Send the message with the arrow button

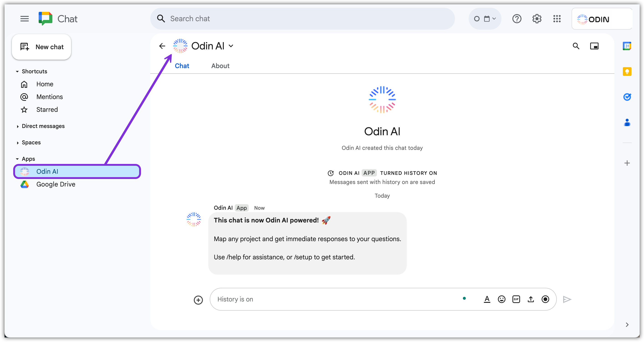tap(567, 299)
